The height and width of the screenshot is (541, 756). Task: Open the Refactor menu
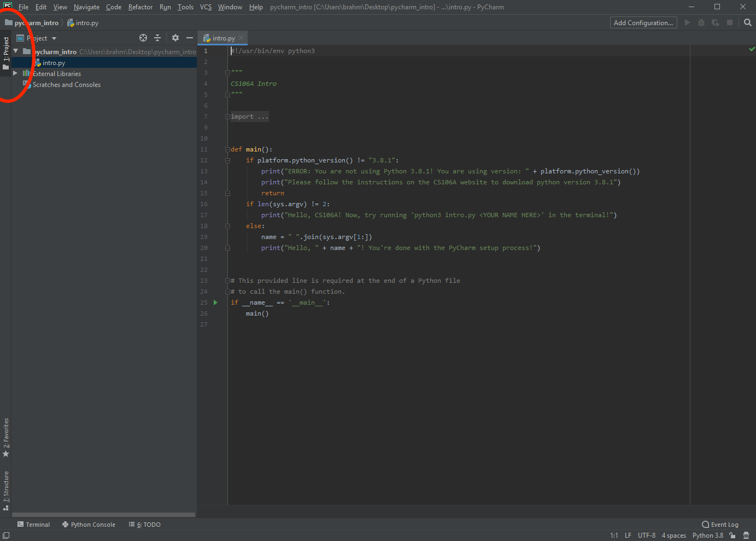tap(140, 7)
